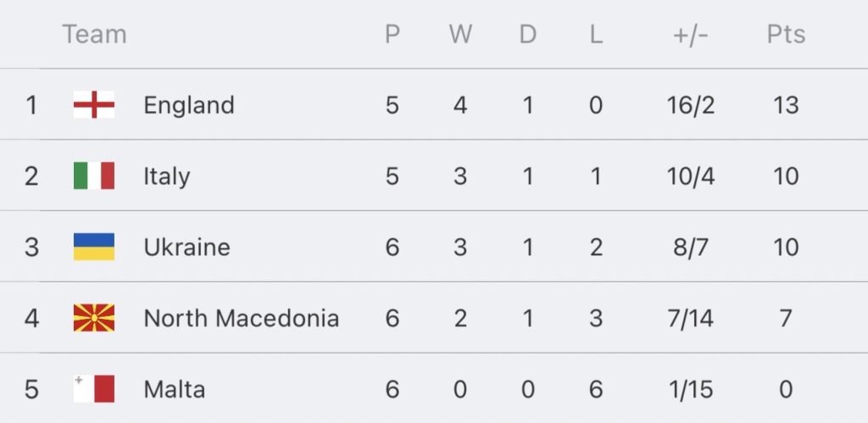Click the P column header
This screenshot has width=868, height=423.
(392, 34)
